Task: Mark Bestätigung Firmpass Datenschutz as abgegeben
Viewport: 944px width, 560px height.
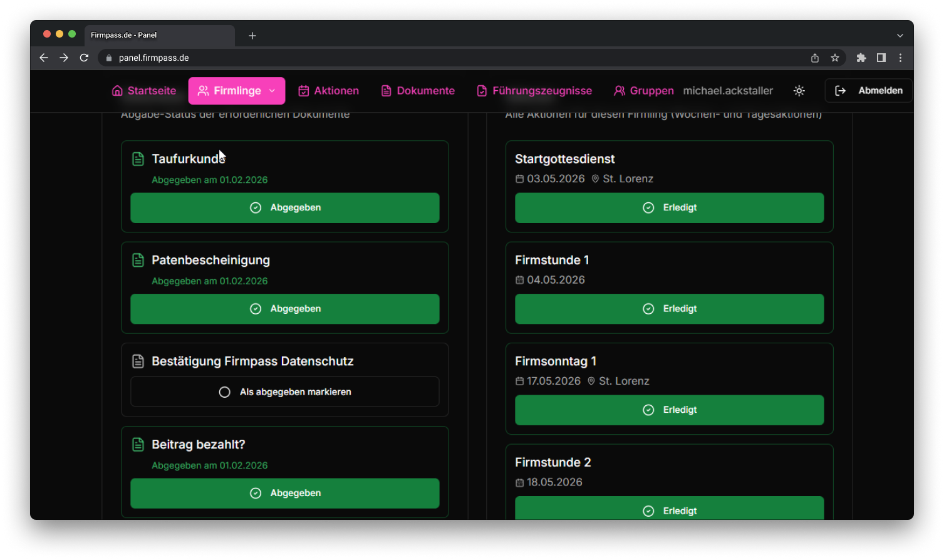Action: (284, 391)
